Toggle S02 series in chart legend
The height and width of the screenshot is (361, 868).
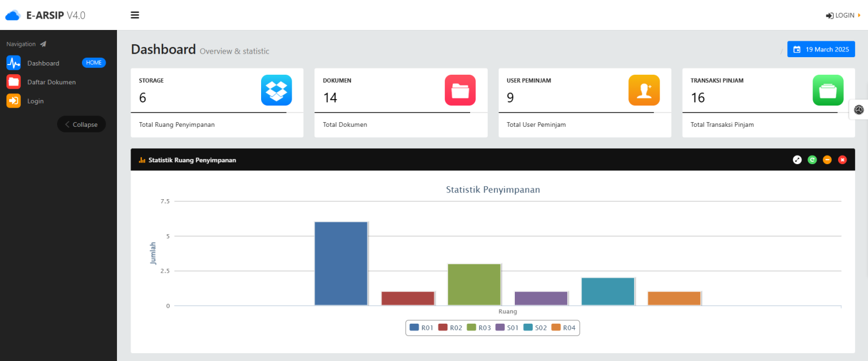click(x=535, y=328)
